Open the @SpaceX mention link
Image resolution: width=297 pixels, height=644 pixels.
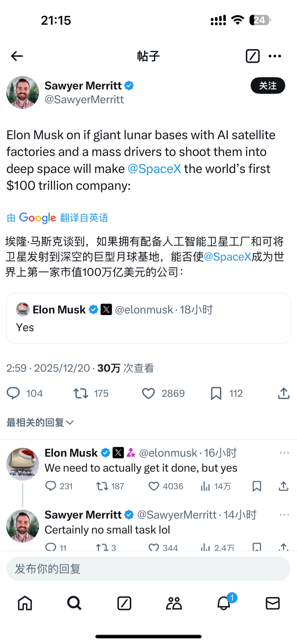point(154,169)
